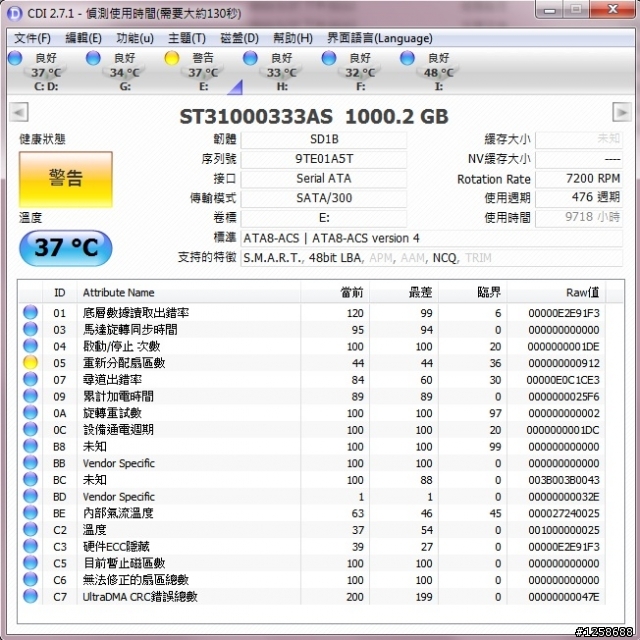Image resolution: width=640 pixels, height=640 pixels.
Task: Select the E: drive warning status icon
Action: point(172,58)
